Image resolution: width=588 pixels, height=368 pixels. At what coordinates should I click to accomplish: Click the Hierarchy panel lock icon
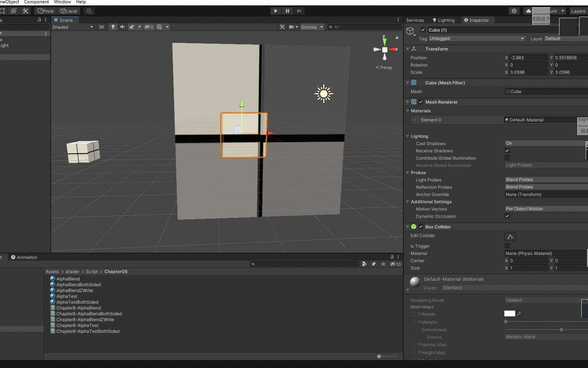coord(39,20)
